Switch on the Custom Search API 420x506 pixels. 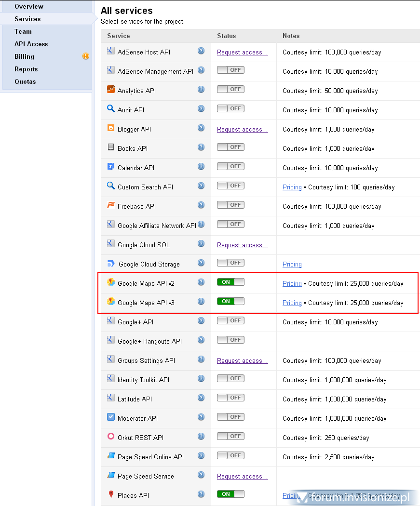click(230, 186)
